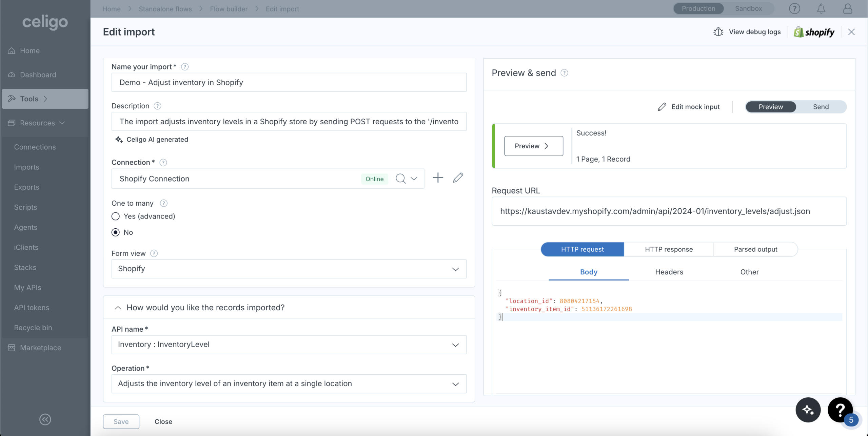The image size is (868, 436).
Task: Click into the Description field
Action: point(289,122)
